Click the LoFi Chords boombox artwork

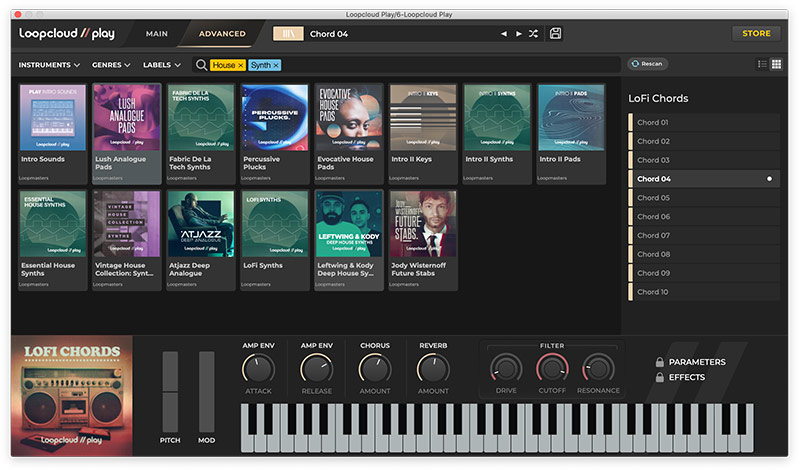(x=72, y=396)
